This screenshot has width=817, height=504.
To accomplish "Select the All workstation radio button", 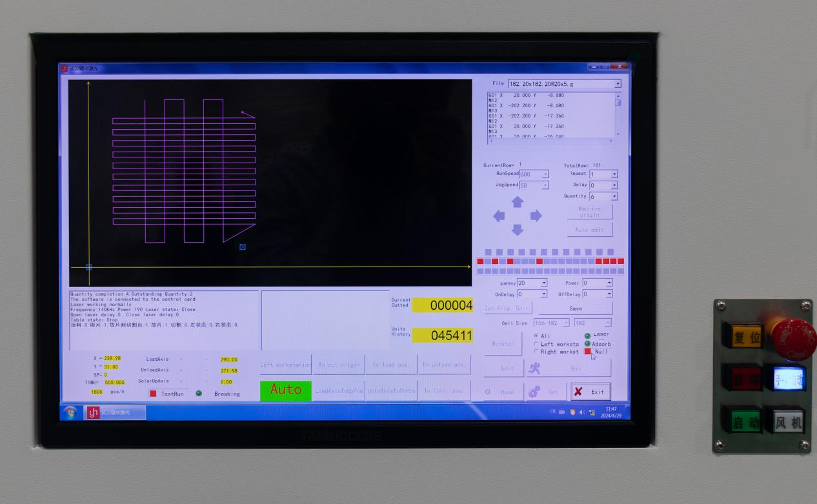I will (536, 336).
